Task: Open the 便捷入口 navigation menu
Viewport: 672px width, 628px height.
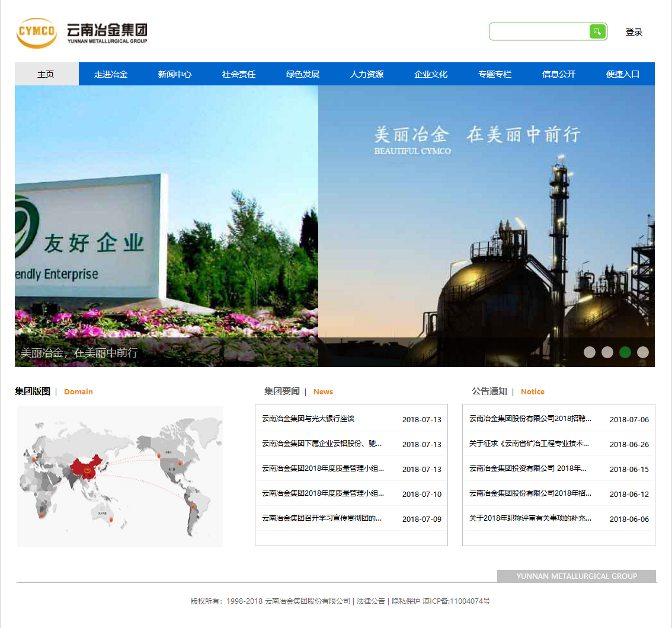Action: tap(622, 74)
